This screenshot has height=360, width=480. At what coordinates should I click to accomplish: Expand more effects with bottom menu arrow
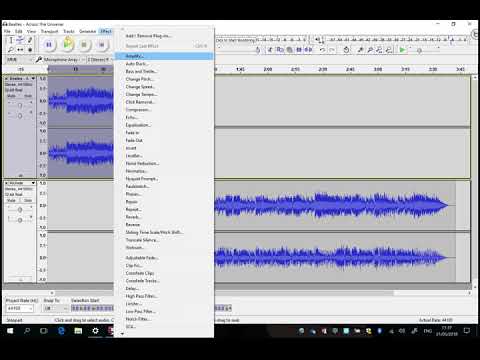click(122, 334)
